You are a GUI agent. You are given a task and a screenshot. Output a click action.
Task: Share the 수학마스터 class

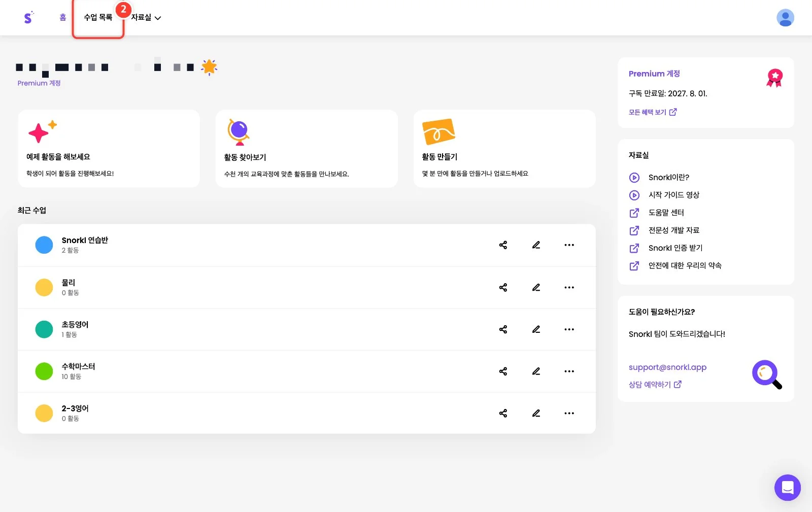coord(503,371)
